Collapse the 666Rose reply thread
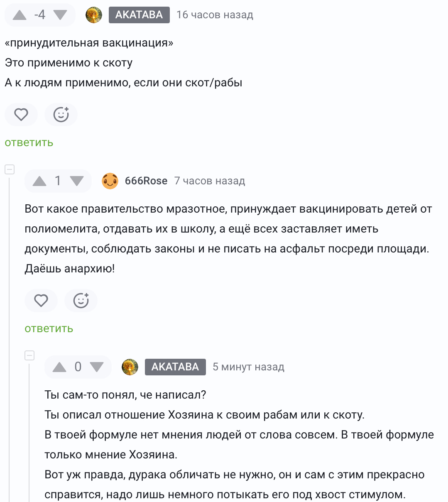The image size is (448, 502). click(10, 169)
